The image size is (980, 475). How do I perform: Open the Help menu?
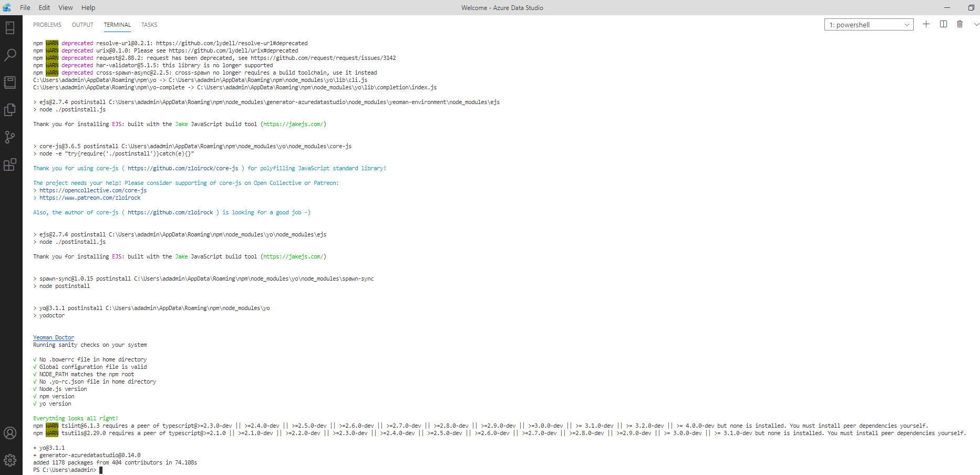click(88, 7)
